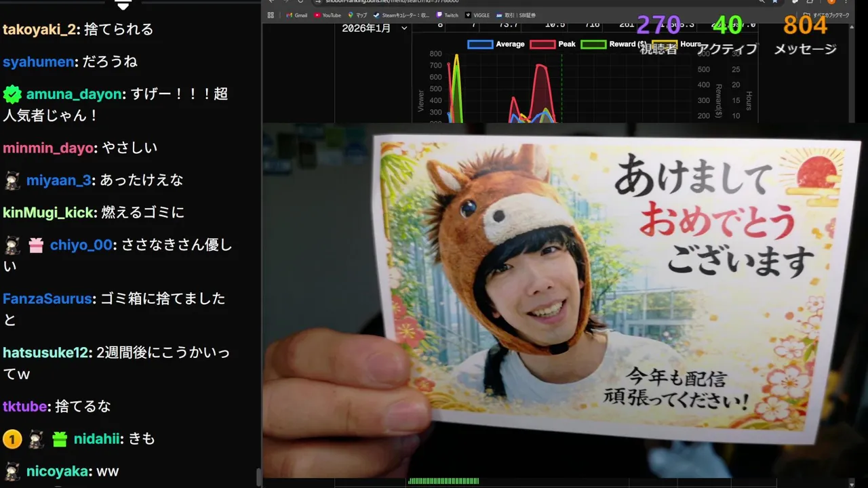
Task: Open the マップ bookmark
Action: pyautogui.click(x=357, y=15)
